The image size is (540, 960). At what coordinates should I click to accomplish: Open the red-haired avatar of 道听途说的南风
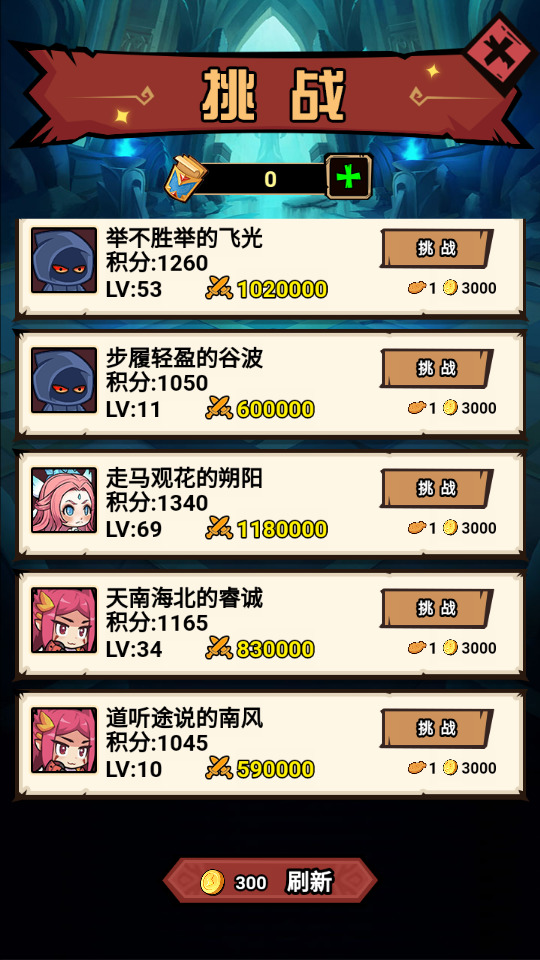[x=64, y=740]
